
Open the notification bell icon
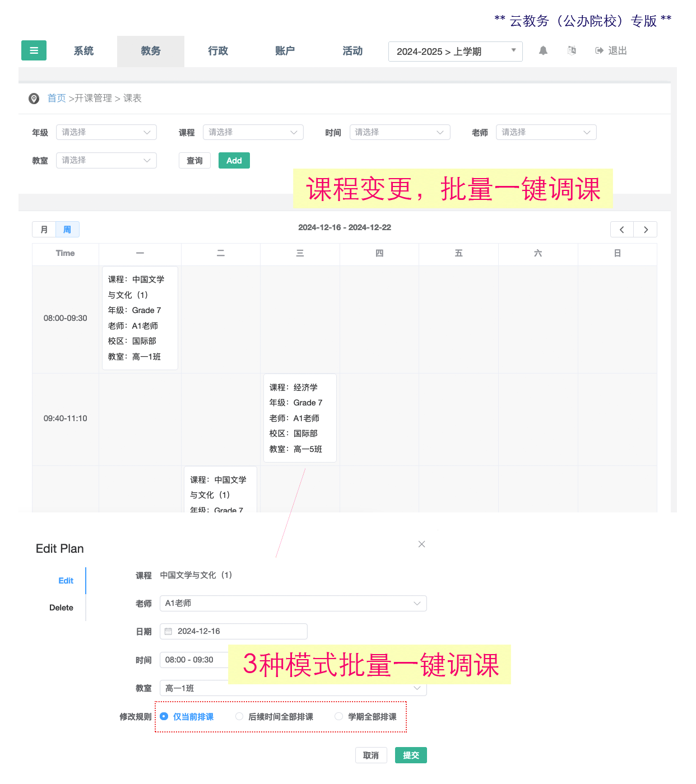pos(543,50)
